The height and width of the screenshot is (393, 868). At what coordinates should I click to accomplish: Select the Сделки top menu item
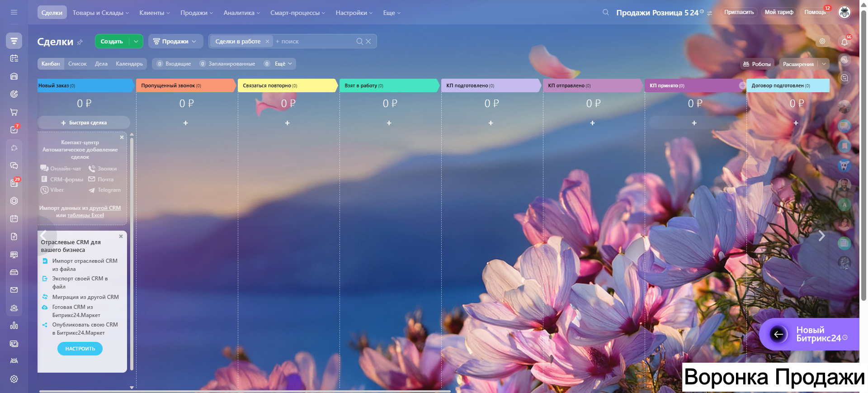52,13
